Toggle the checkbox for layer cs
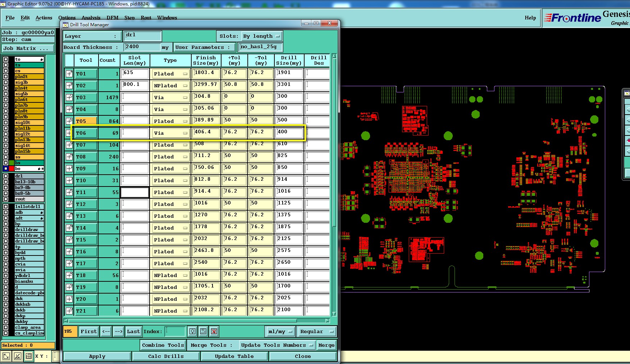630x364 pixels. point(6,71)
